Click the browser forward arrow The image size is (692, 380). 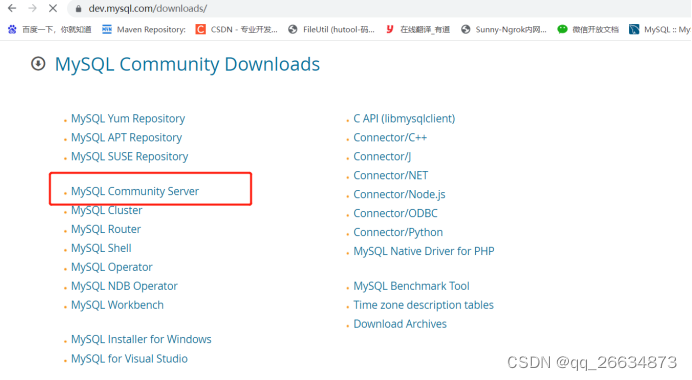pyautogui.click(x=32, y=8)
